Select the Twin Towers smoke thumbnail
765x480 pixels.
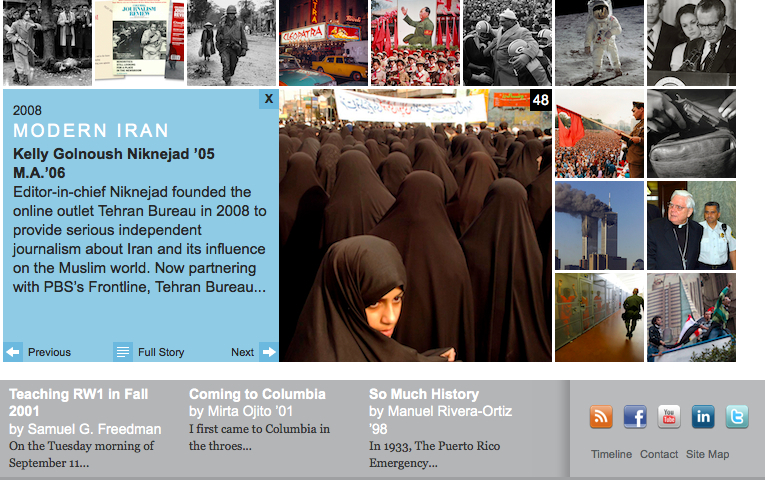599,225
